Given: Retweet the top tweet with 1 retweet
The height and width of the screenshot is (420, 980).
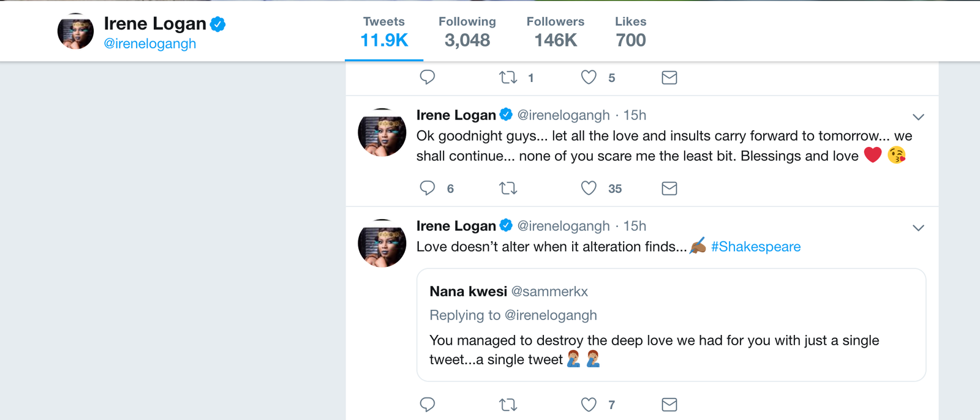Looking at the screenshot, I should (508, 77).
